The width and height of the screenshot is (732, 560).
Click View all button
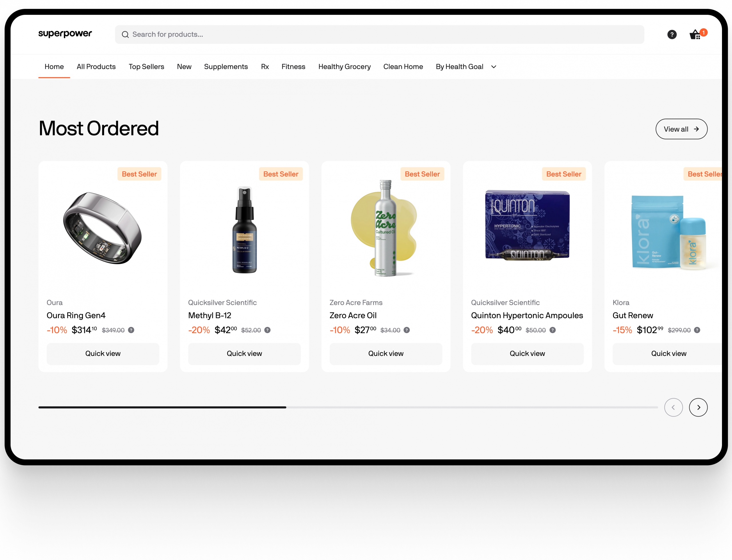tap(681, 129)
